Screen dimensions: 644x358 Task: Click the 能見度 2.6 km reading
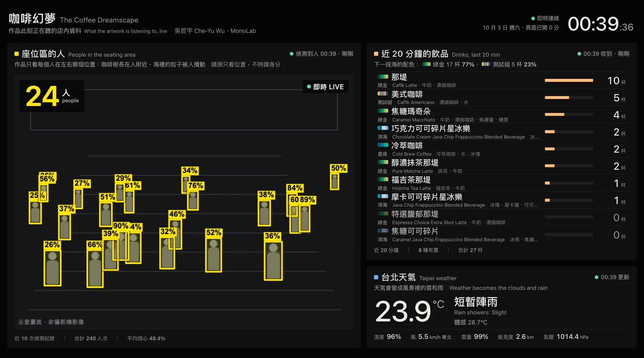(x=516, y=337)
